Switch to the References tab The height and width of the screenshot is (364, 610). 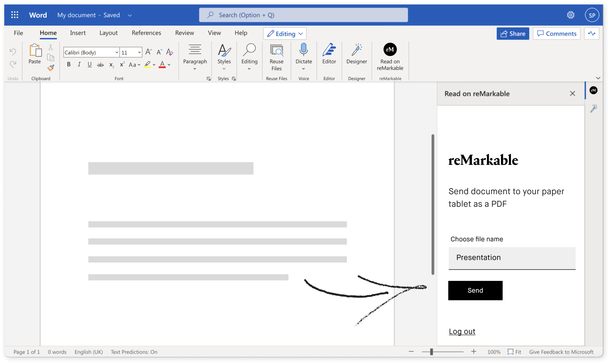click(146, 33)
